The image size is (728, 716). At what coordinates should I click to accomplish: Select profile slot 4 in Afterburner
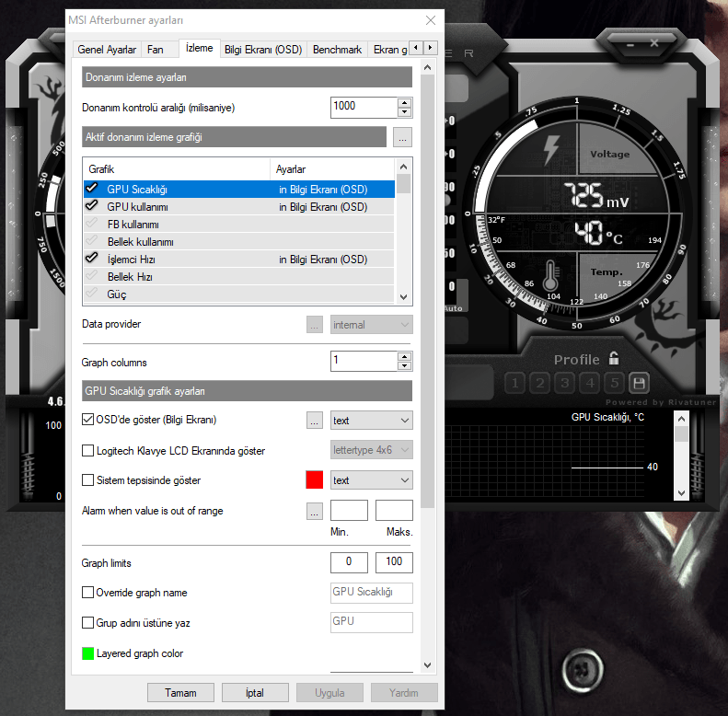(x=590, y=383)
